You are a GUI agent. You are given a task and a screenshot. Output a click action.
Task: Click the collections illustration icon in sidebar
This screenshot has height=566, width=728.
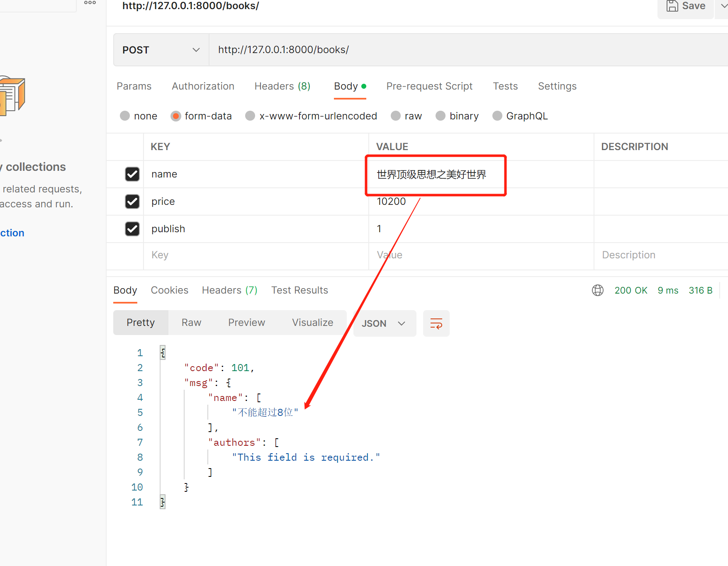click(12, 95)
